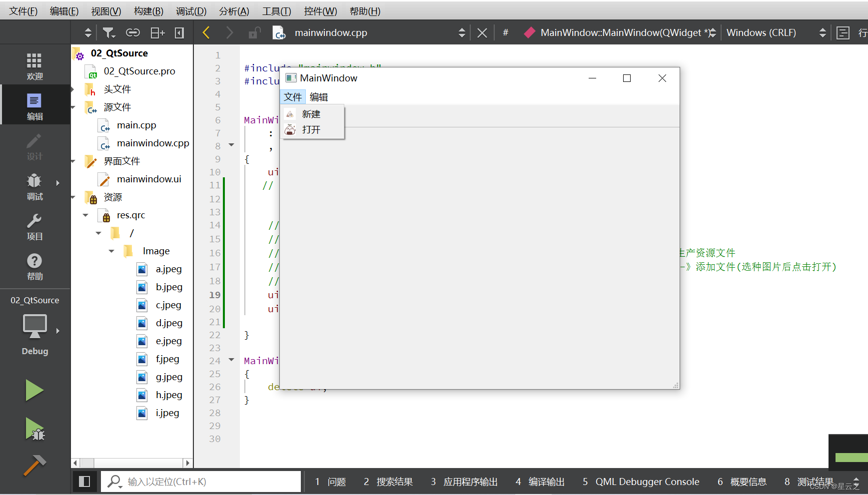
Task: Click the green Run button
Action: tap(34, 390)
